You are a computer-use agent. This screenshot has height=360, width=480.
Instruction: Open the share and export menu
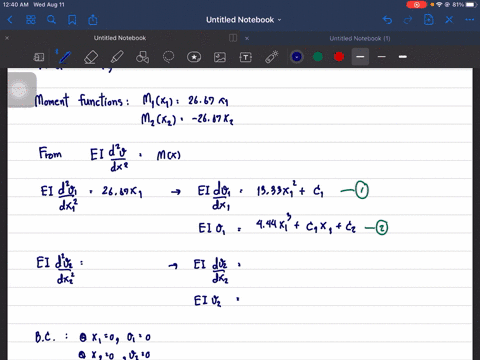click(93, 20)
